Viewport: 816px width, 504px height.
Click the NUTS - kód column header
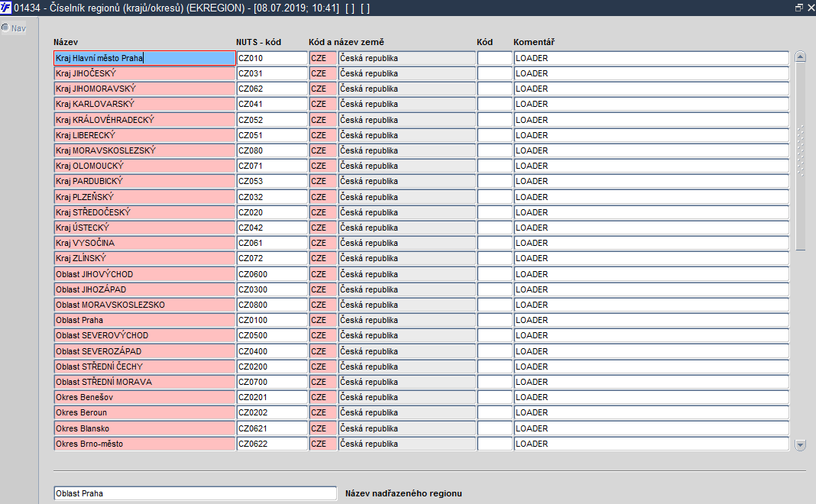tap(259, 42)
